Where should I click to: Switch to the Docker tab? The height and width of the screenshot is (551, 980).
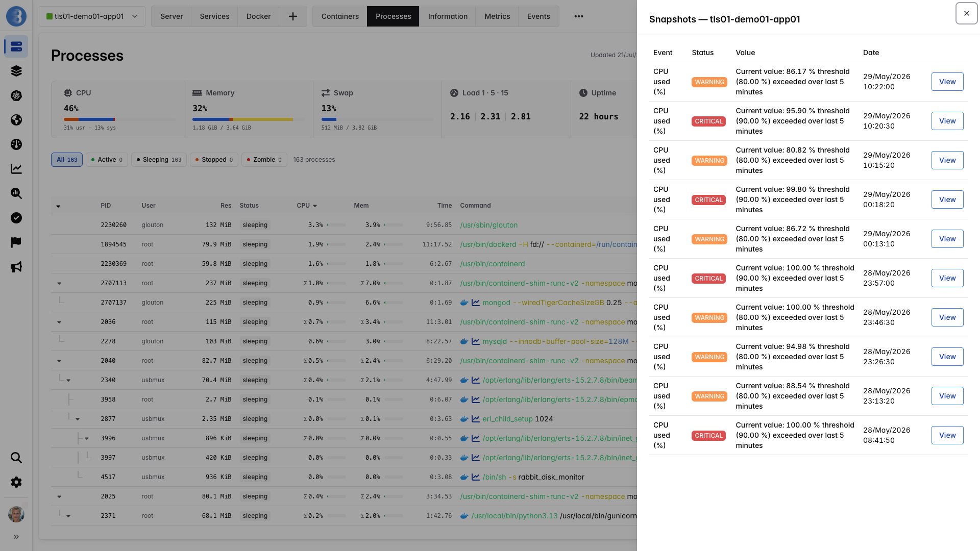(x=258, y=16)
